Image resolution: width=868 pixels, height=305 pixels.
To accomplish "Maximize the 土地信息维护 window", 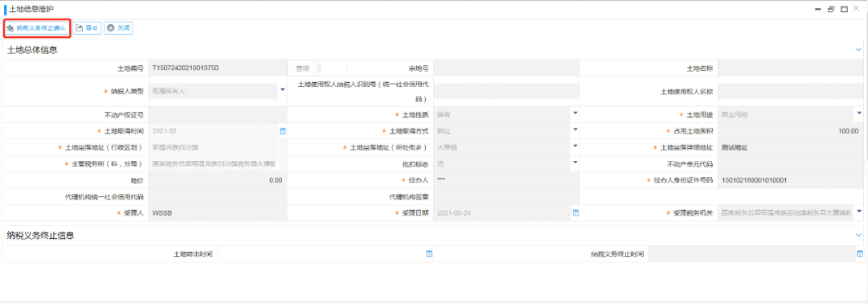I will (x=844, y=10).
